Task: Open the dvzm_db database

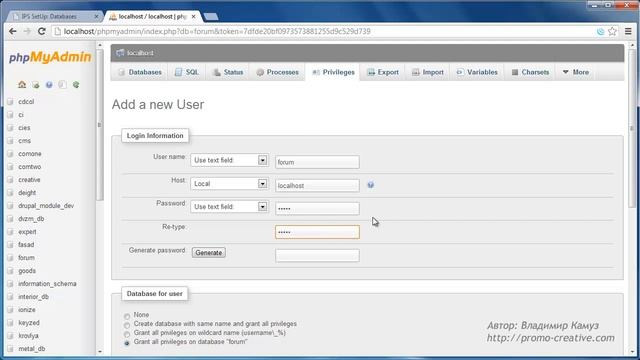Action: click(31, 219)
